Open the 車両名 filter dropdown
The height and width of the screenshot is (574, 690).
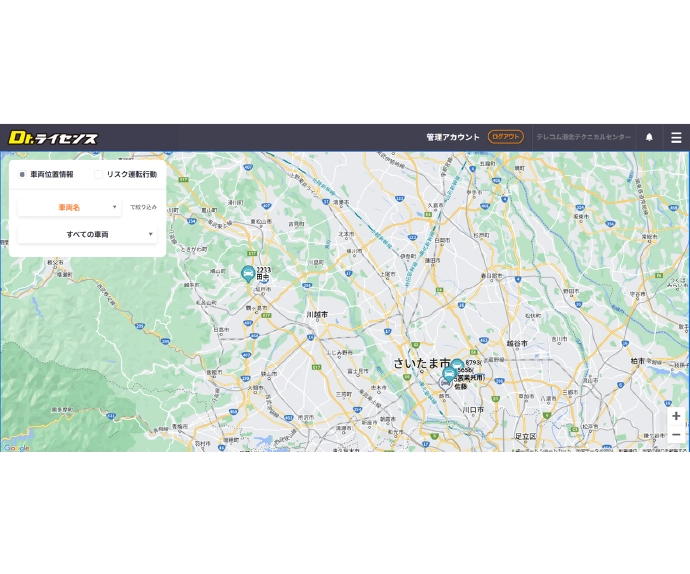[69, 207]
